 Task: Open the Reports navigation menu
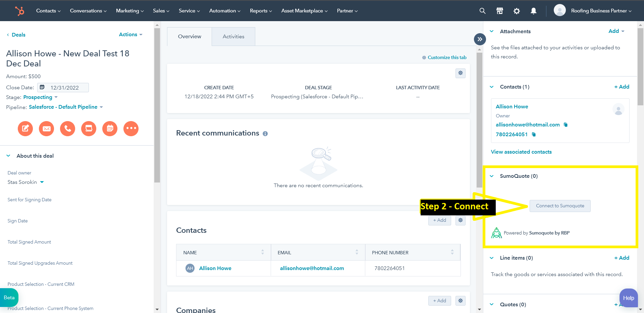coord(261,11)
